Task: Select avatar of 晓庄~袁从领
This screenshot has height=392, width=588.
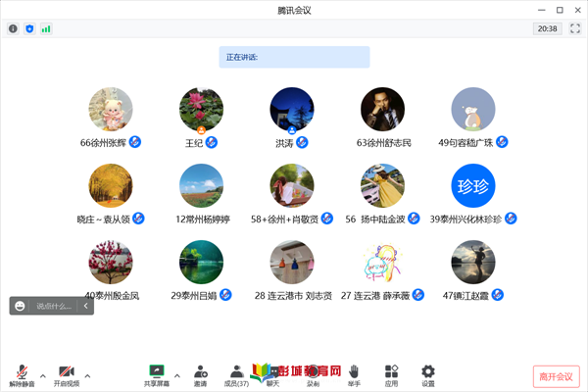Action: 111,185
